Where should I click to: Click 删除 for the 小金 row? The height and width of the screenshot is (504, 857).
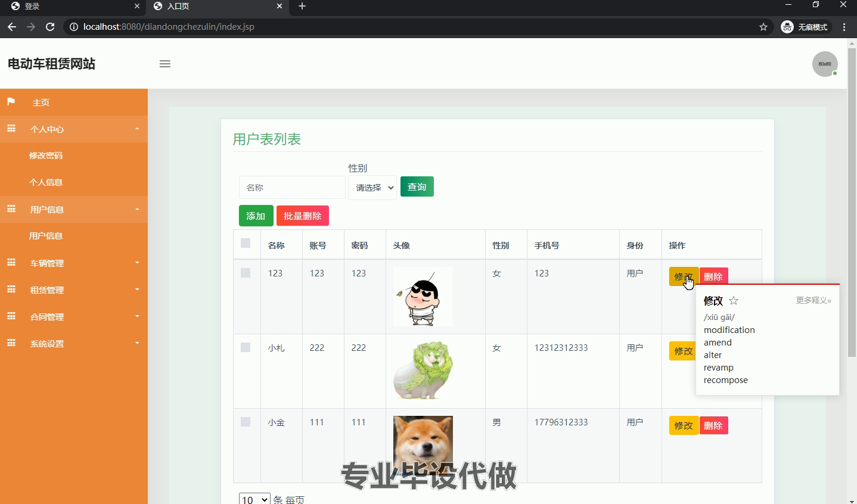click(x=714, y=425)
